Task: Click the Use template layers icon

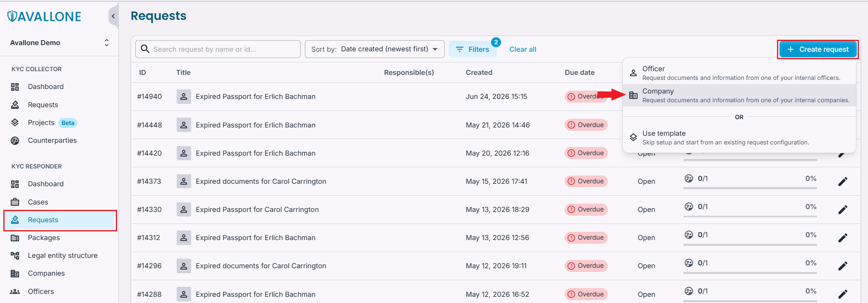Action: coord(633,137)
